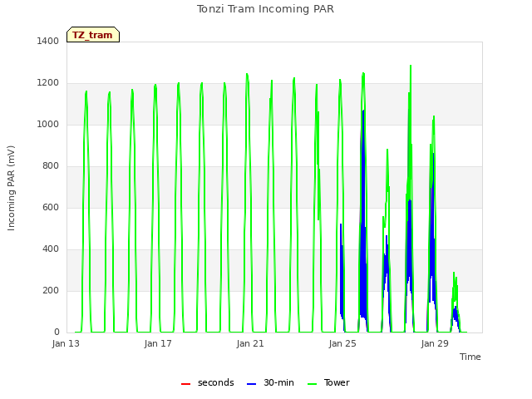This screenshot has width=532, height=399.
Task: Click the Jan 17 tick label
Action: pos(158,343)
